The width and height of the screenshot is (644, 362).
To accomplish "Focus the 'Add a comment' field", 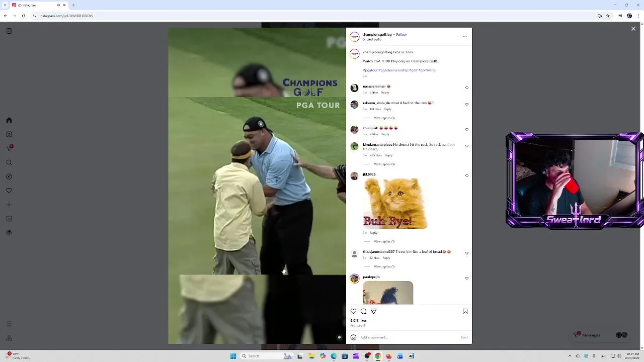I will pos(409,337).
